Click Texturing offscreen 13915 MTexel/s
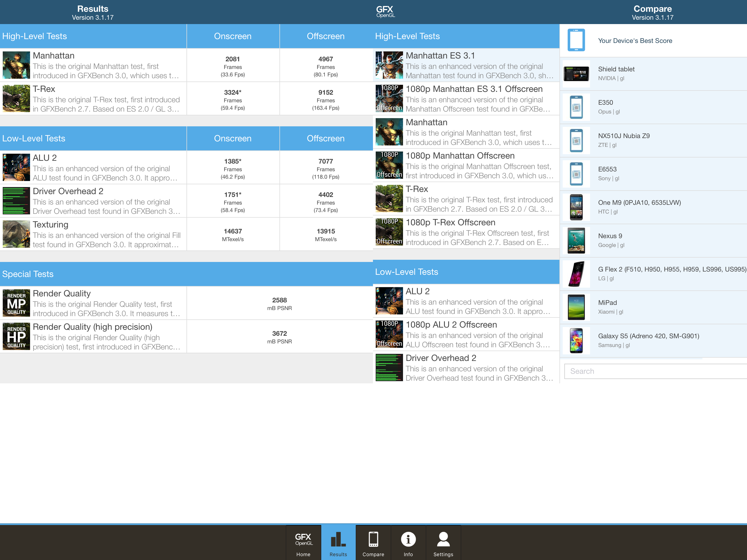The width and height of the screenshot is (747, 560). click(326, 235)
